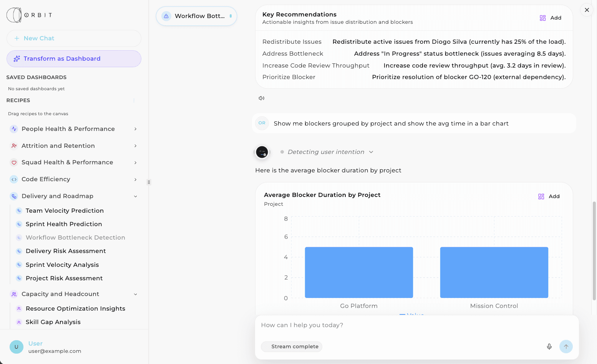
Task: Mute the read-aloud speaker icon under Key Recommendations
Action: [x=262, y=98]
